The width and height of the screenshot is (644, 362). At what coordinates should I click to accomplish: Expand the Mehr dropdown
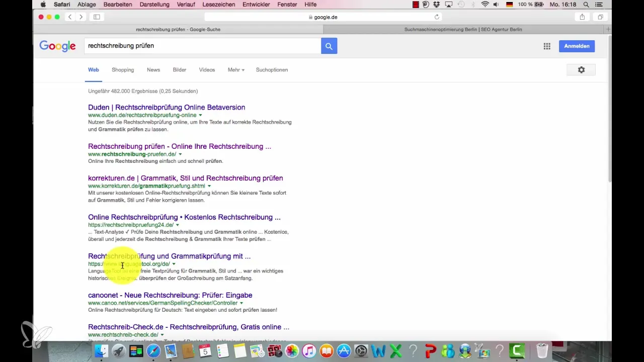[236, 70]
